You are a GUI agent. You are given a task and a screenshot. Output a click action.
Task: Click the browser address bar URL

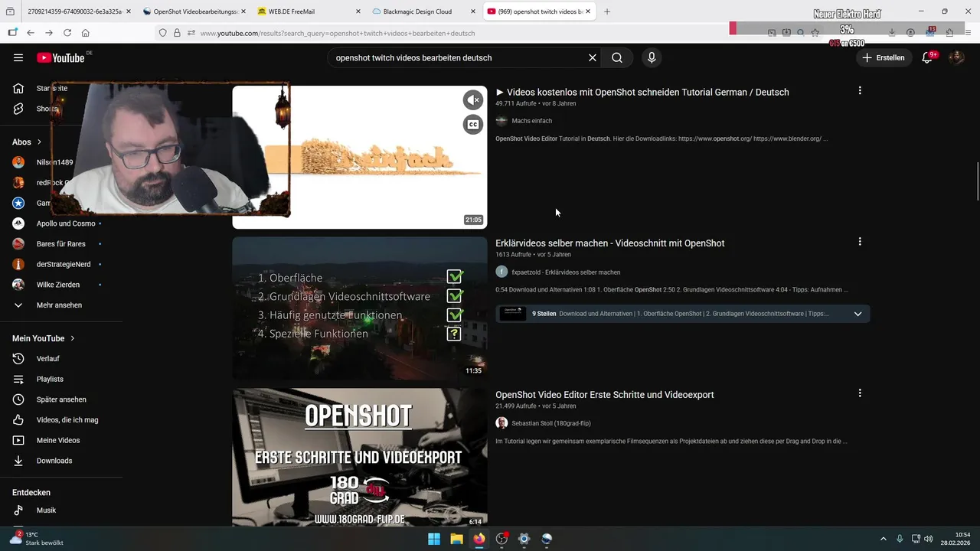[338, 33]
